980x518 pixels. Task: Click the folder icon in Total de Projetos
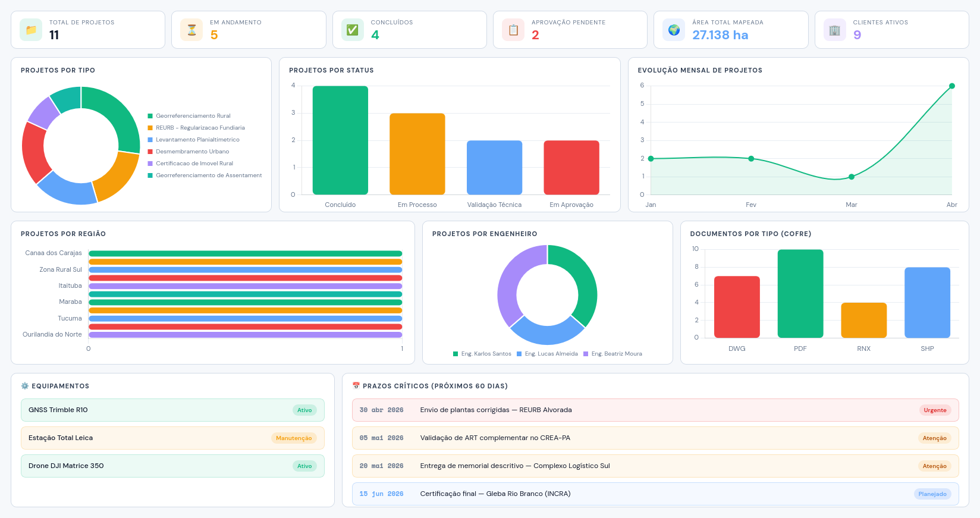31,30
